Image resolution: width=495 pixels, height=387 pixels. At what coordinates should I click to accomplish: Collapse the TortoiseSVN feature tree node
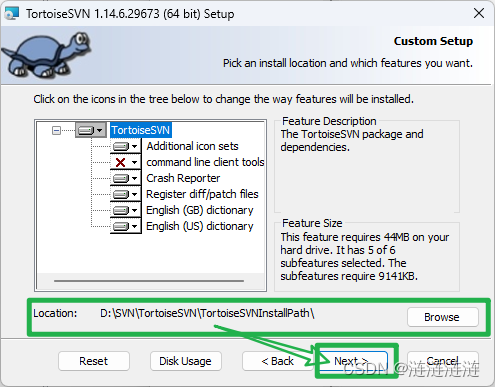click(57, 130)
